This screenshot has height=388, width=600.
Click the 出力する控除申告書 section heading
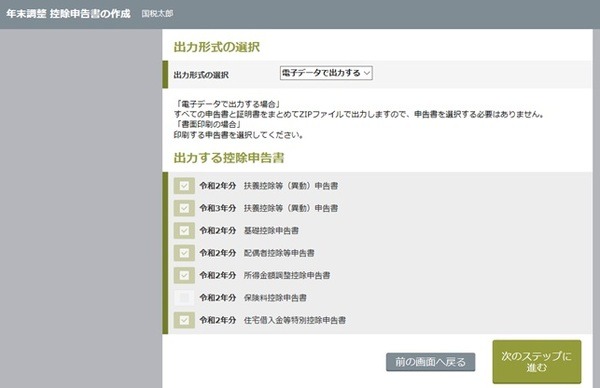(229, 158)
